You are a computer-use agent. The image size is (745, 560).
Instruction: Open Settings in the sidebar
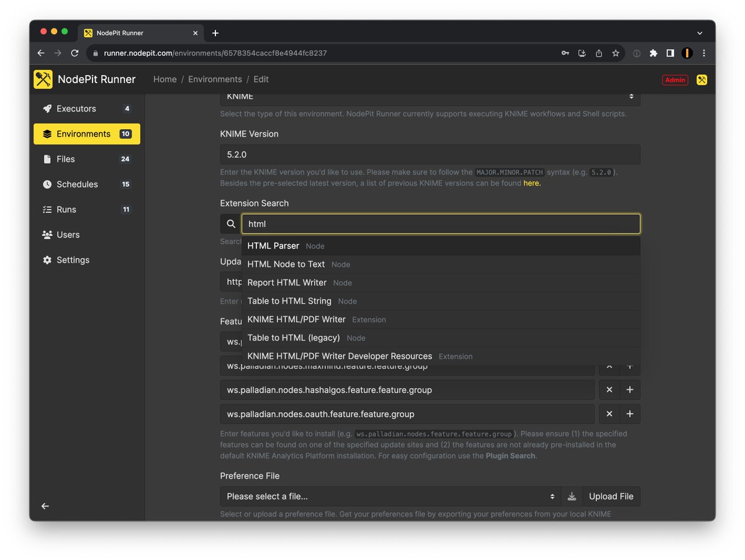point(87,260)
